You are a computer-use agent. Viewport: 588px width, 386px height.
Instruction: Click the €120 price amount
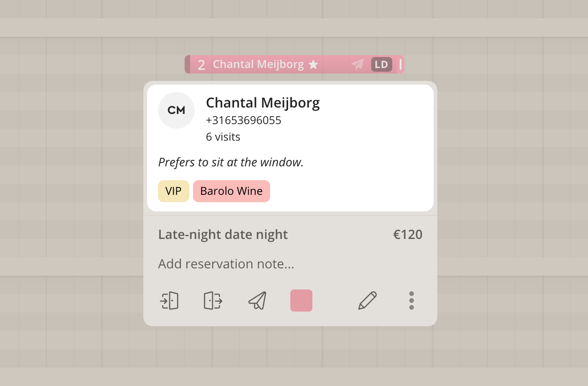tap(408, 234)
